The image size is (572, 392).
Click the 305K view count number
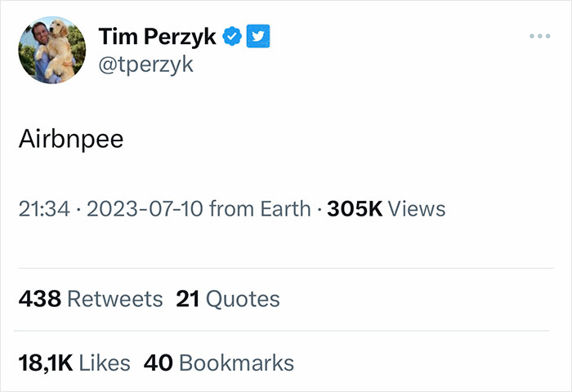click(355, 209)
